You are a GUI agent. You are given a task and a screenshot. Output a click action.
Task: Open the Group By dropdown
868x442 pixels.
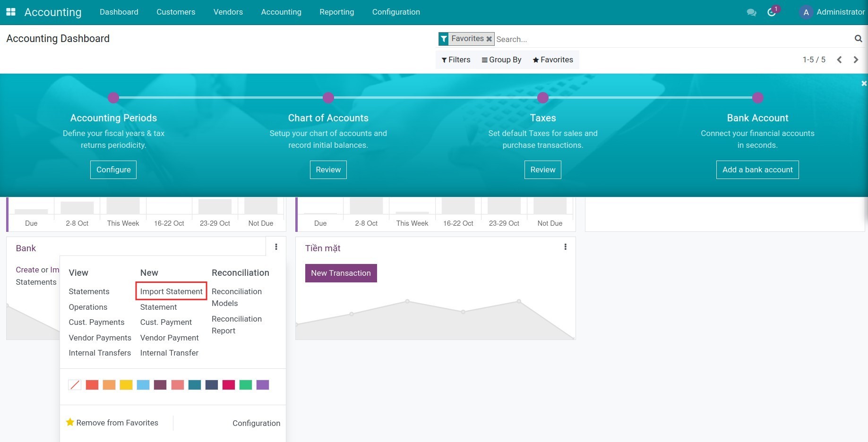tap(501, 59)
